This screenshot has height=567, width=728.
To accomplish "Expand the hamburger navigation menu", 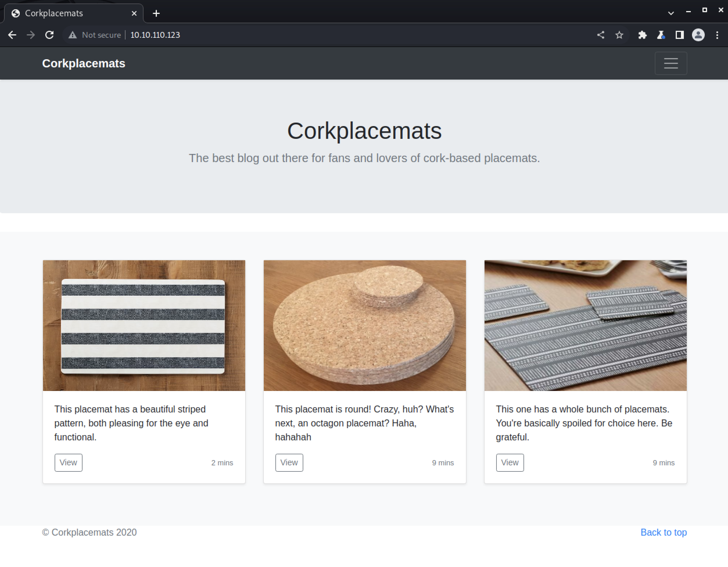I will tap(671, 63).
